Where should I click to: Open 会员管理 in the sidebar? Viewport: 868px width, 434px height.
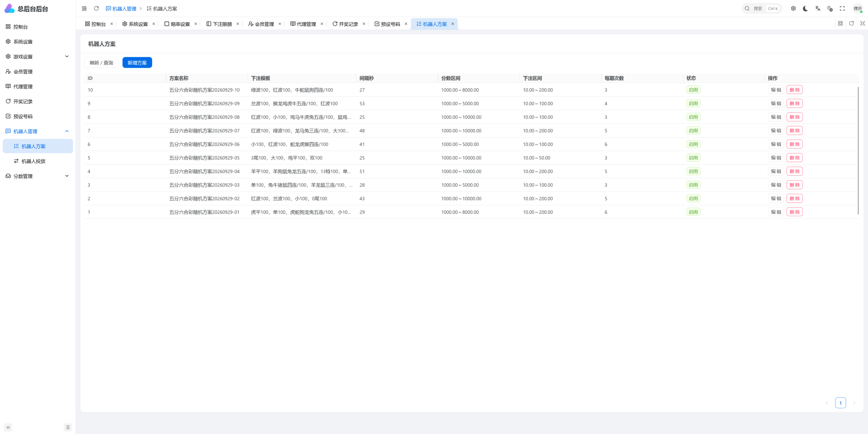click(38, 72)
